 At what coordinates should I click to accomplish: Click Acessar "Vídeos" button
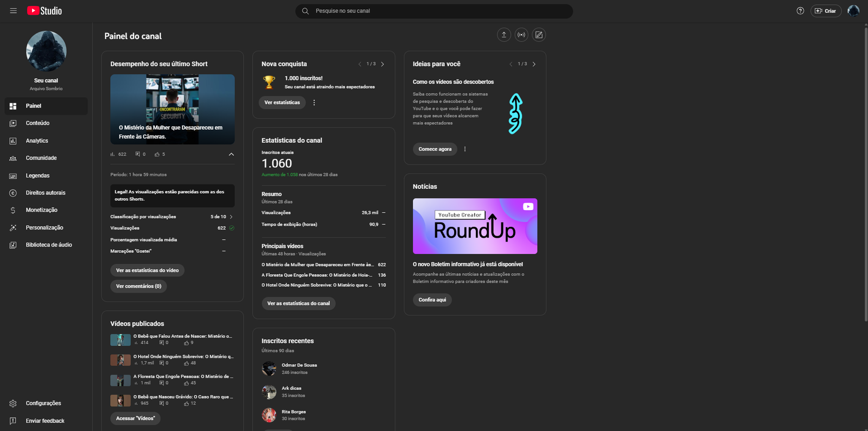(x=136, y=419)
